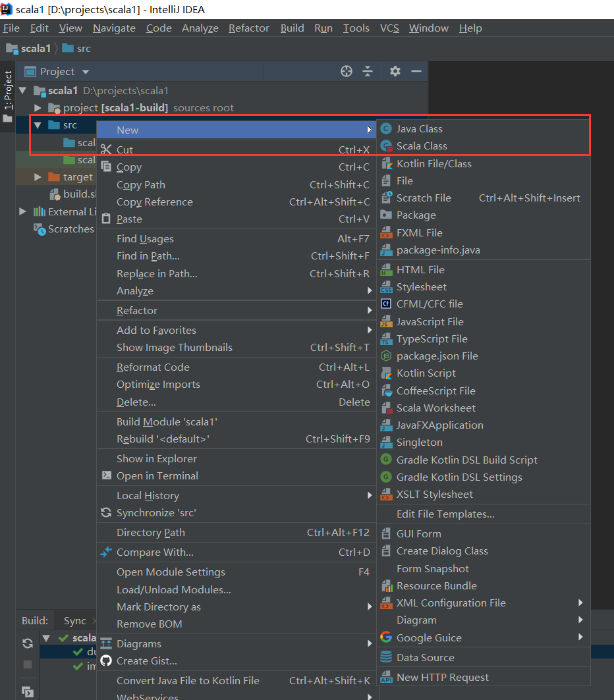The image size is (614, 700).
Task: Click the src breadcrumb
Action: pyautogui.click(x=76, y=49)
